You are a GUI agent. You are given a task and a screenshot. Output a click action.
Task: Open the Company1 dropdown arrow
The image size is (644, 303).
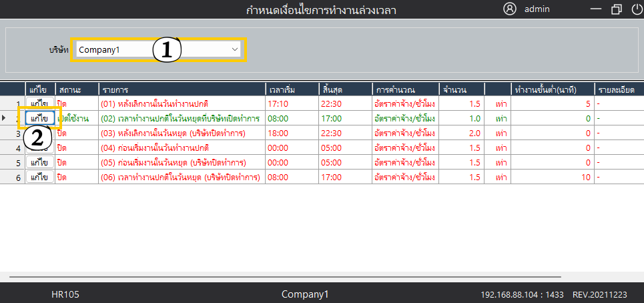click(x=235, y=49)
